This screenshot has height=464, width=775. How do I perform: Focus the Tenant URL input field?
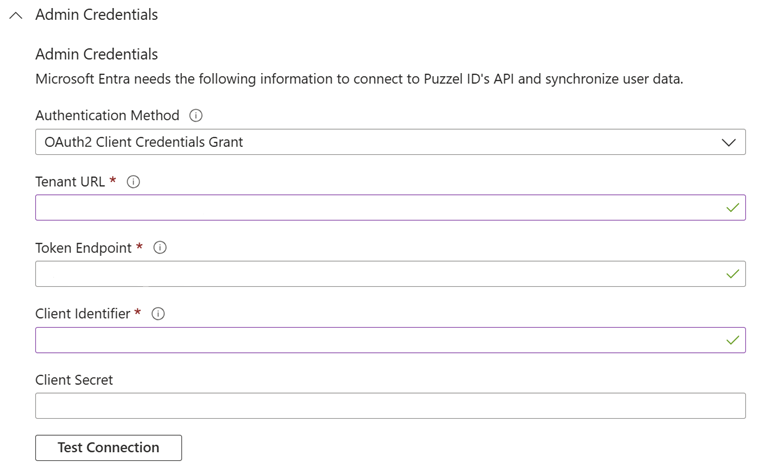pyautogui.click(x=390, y=208)
